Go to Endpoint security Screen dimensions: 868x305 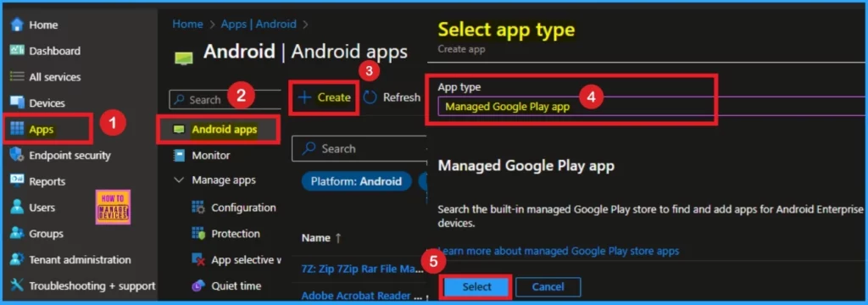pyautogui.click(x=70, y=156)
